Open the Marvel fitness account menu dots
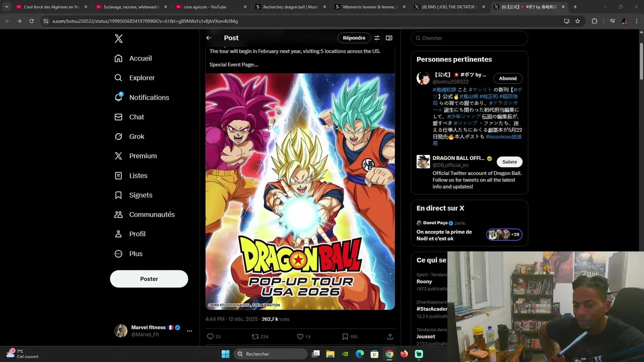Image resolution: width=644 pixels, height=362 pixels. [189, 331]
